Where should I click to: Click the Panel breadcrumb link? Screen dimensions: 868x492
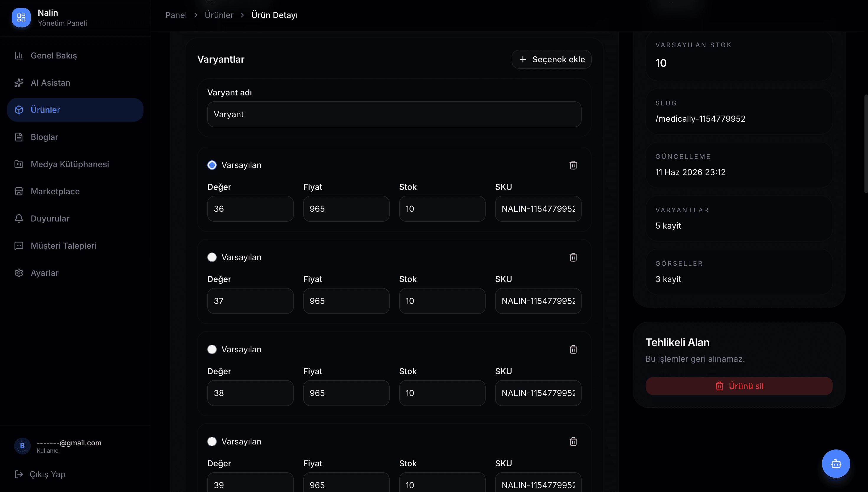[x=176, y=15]
